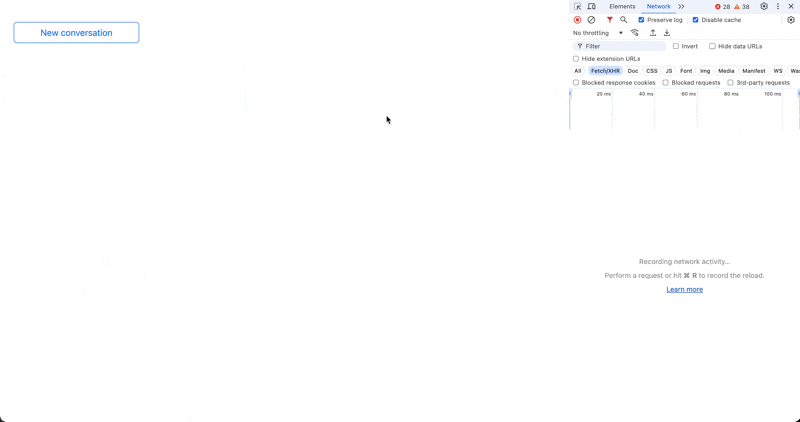800x422 pixels.
Task: Open DevTools settings gear in the top bar
Action: tap(764, 7)
